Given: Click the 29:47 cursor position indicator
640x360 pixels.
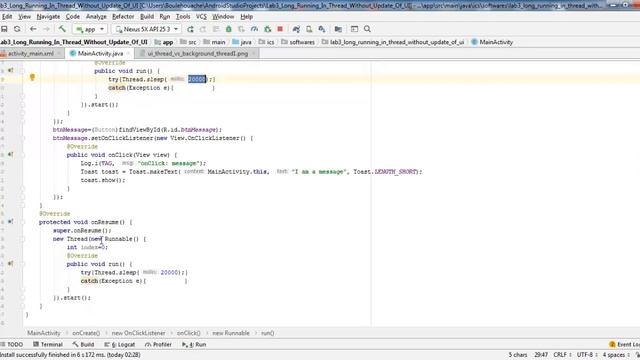Looking at the screenshot, I should 541,355.
